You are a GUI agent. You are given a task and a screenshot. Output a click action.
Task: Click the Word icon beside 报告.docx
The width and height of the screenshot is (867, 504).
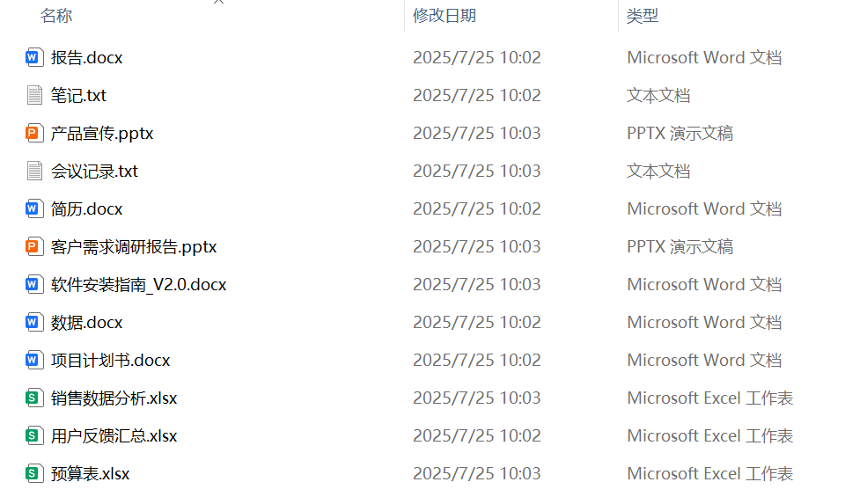pyautogui.click(x=34, y=58)
